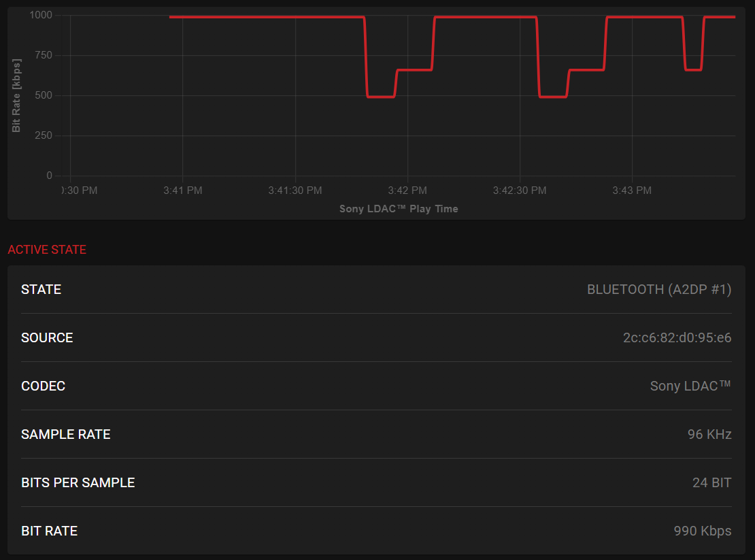Click the Sony LDAC Play Time axis title
This screenshot has width=755, height=560.
pos(399,209)
